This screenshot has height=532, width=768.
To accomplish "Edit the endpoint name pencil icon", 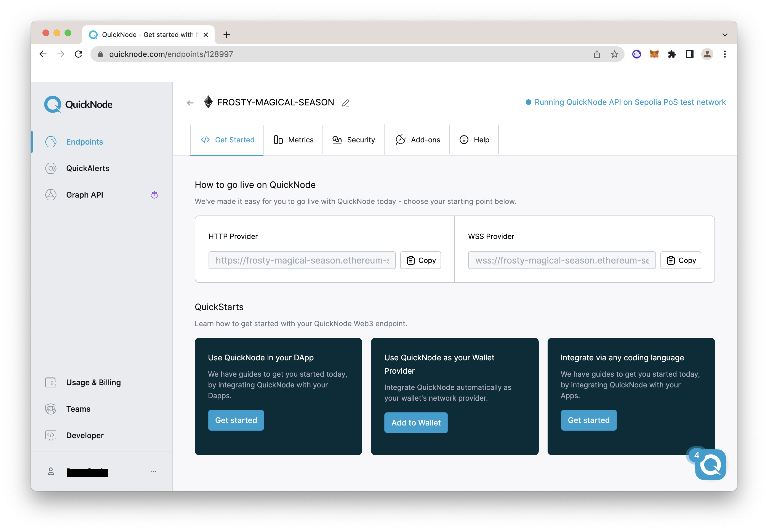I will coord(345,103).
